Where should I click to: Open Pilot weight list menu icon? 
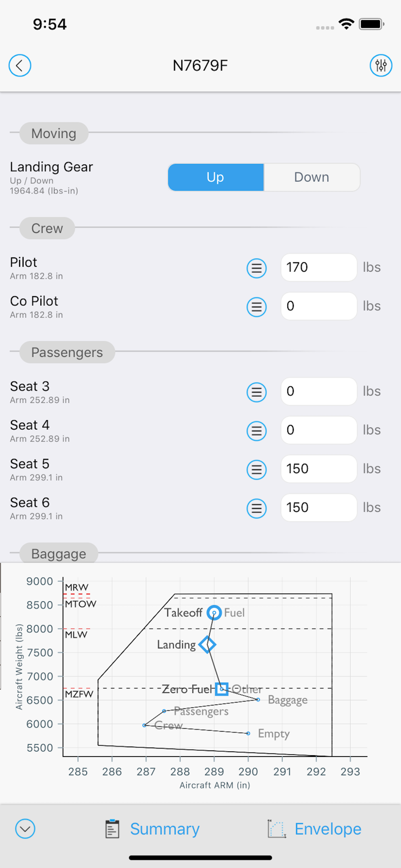pos(256,268)
